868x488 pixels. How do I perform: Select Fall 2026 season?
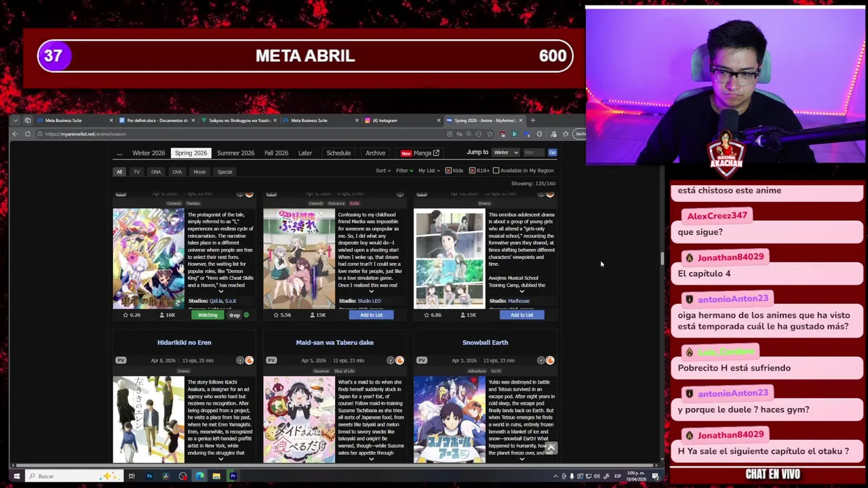tap(276, 153)
